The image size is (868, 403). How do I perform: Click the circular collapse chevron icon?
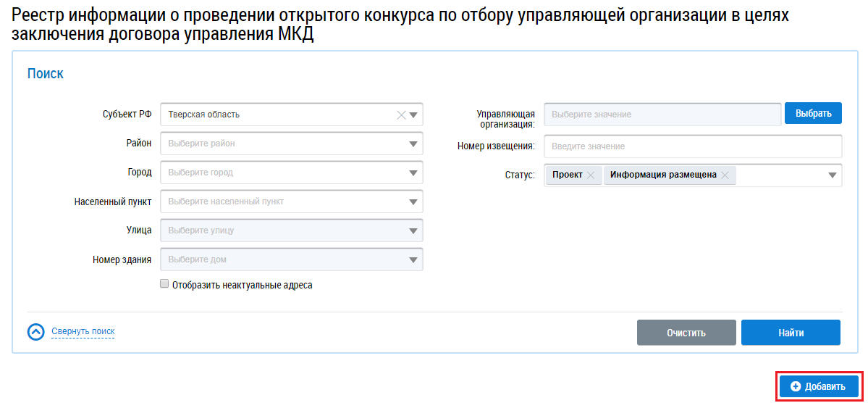36,332
